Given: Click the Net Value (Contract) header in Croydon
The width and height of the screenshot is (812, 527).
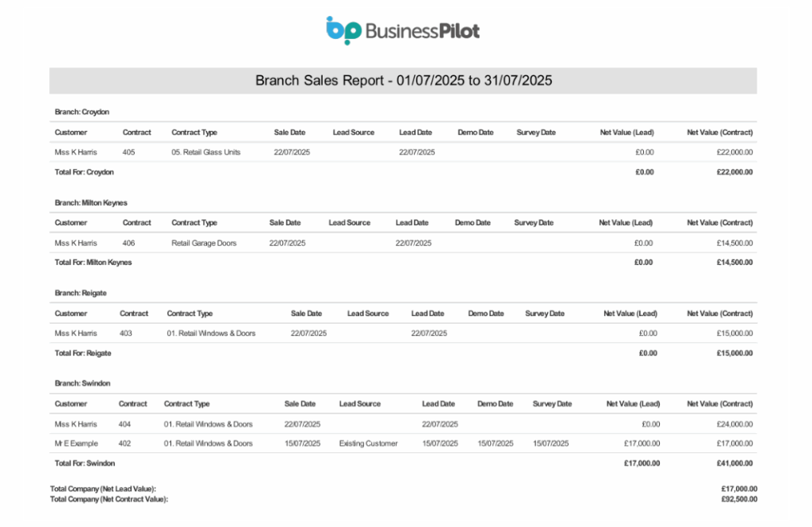Looking at the screenshot, I should point(720,133).
